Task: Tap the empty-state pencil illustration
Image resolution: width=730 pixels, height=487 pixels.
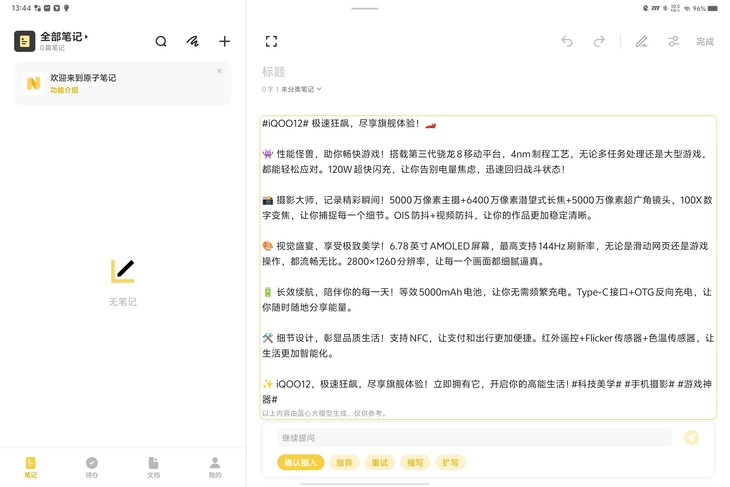Action: tap(123, 271)
